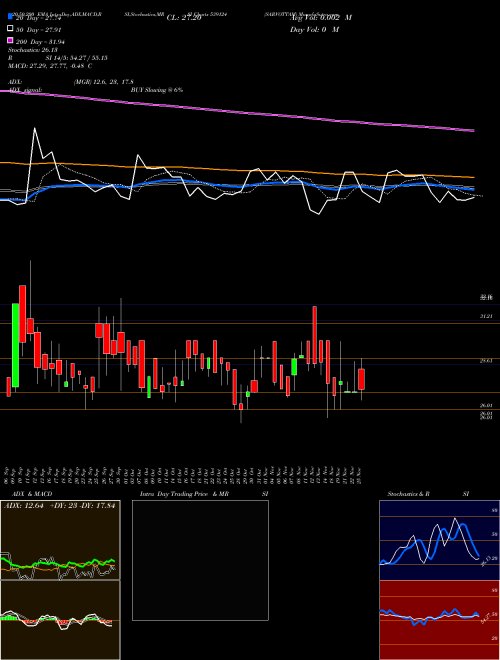Click the blue 20 Day EMA legend swatch
The height and width of the screenshot is (660, 500).
pos(10,17)
